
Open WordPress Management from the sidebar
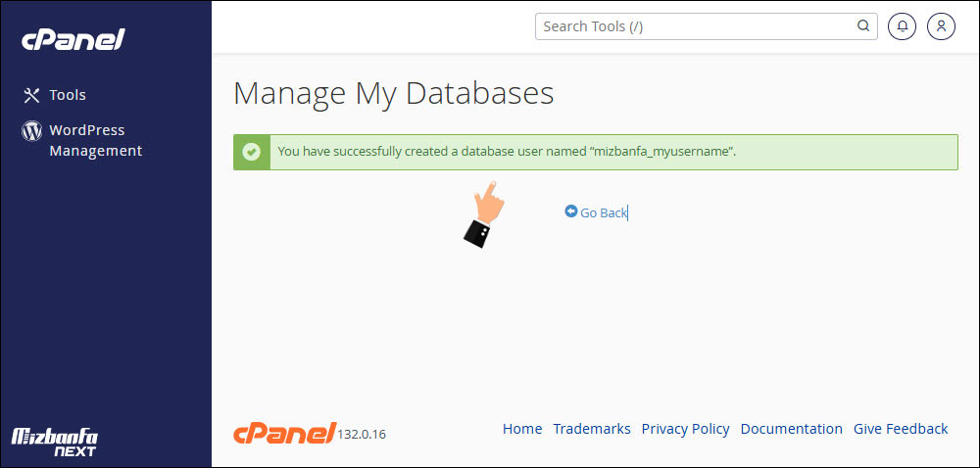point(95,140)
